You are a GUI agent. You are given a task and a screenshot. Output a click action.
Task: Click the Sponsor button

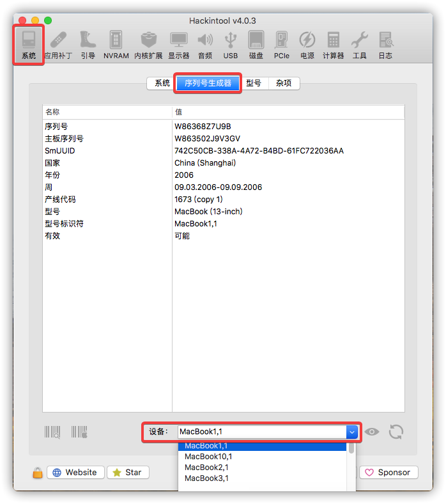pos(388,473)
